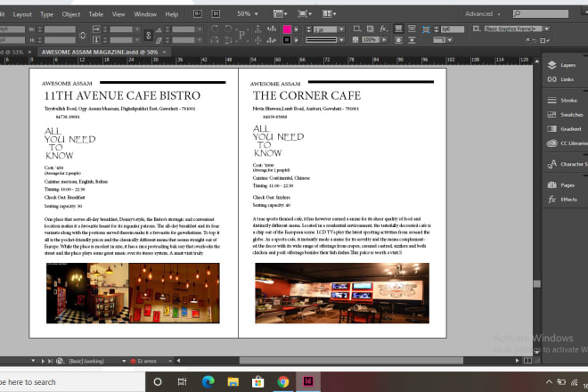Click the rotate 90 degrees clockwise icon

click(x=215, y=29)
